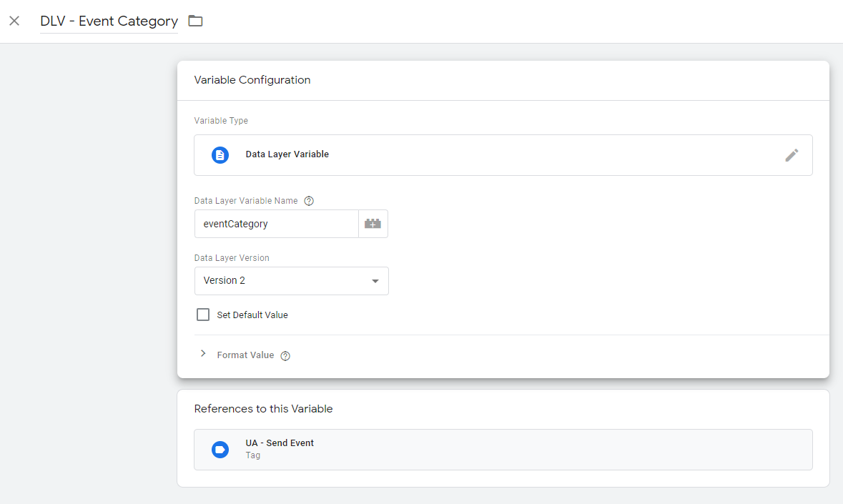Close the variable editor with the X icon
This screenshot has height=504, width=843.
14,21
